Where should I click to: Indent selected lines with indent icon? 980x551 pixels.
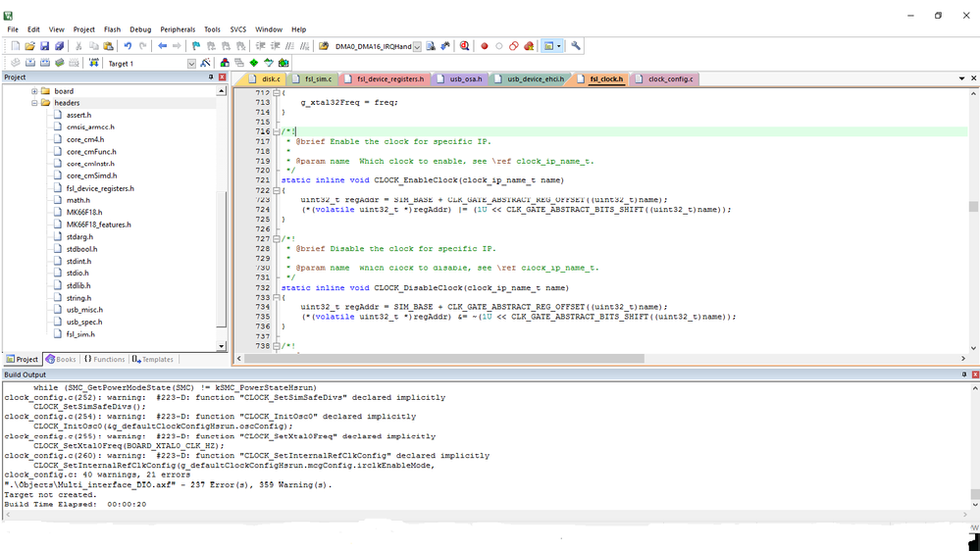click(x=261, y=46)
